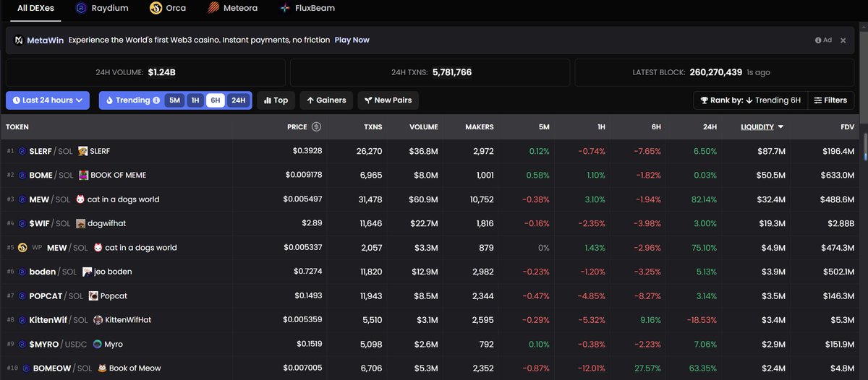Click Raydium DEX icon beside BOME

pyautogui.click(x=22, y=175)
